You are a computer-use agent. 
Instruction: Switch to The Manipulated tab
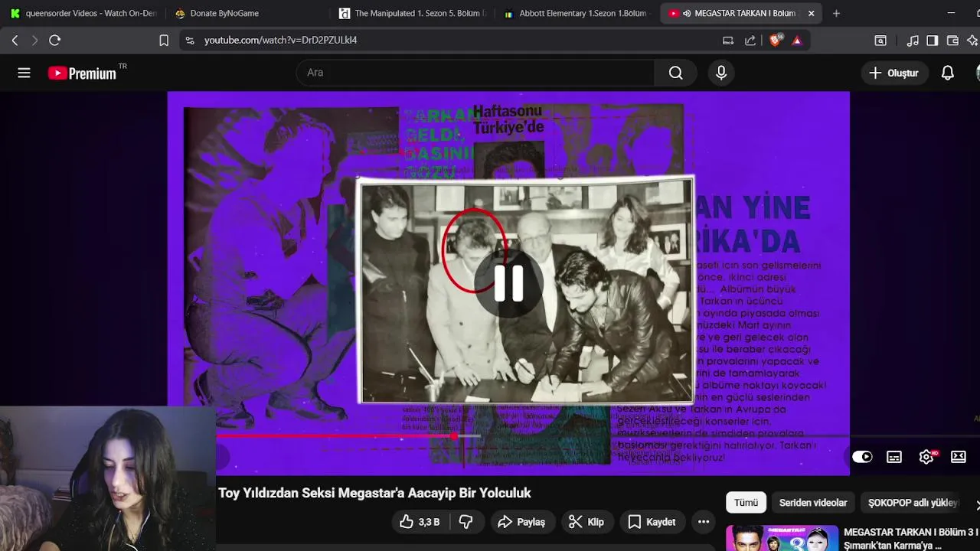tap(412, 13)
